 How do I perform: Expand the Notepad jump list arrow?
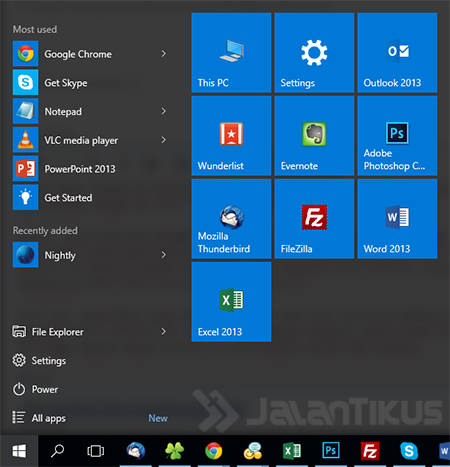[163, 111]
